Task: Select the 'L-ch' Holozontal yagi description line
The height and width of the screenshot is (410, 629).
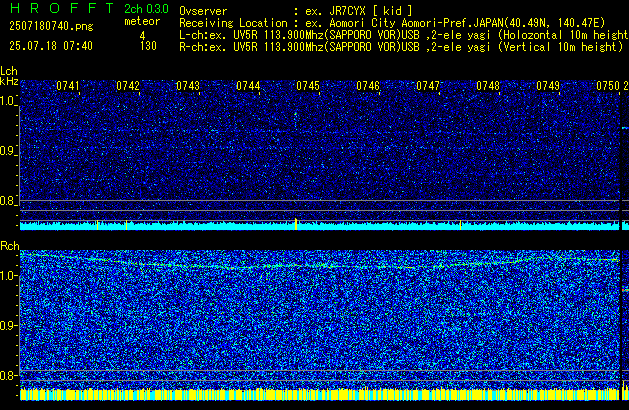Action: [x=404, y=35]
